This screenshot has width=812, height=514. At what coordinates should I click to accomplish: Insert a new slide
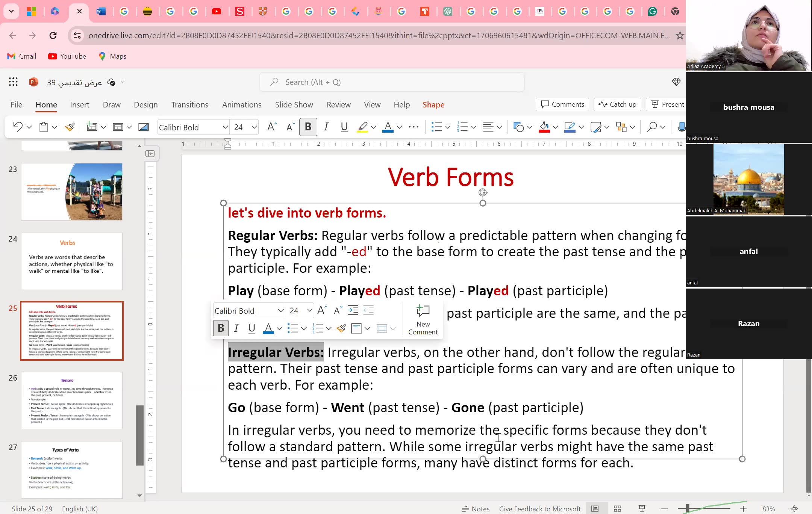pos(93,127)
